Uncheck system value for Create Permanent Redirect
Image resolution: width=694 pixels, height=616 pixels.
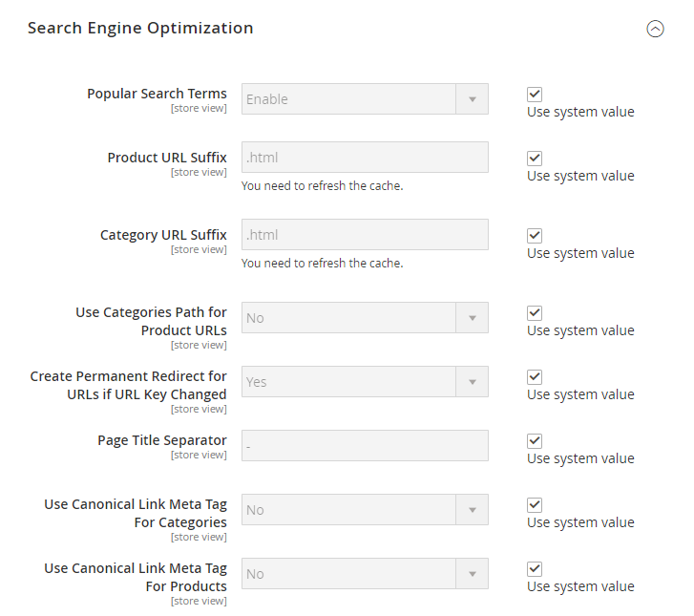[535, 377]
